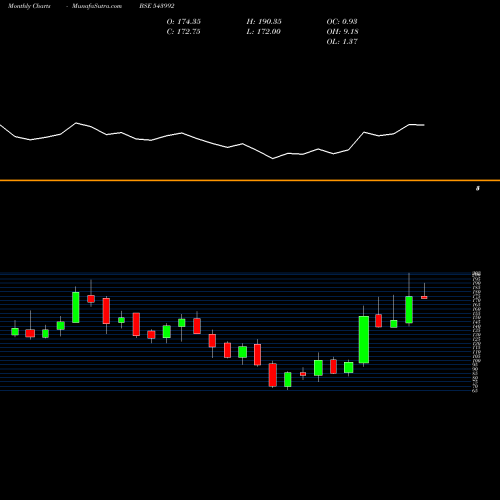Select the high value "H: 190.35"
This screenshot has height=500, width=500.
264,22
